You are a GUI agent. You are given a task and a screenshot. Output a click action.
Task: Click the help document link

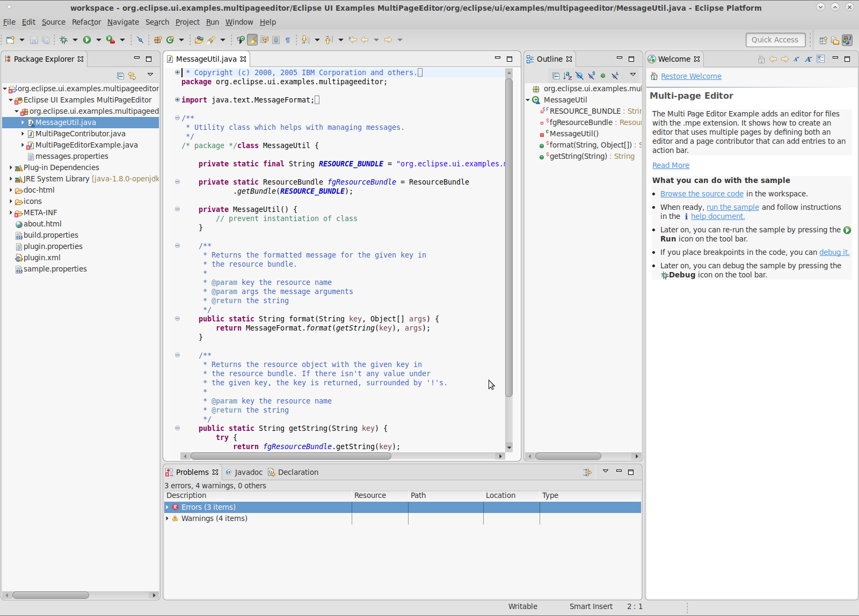pyautogui.click(x=718, y=216)
